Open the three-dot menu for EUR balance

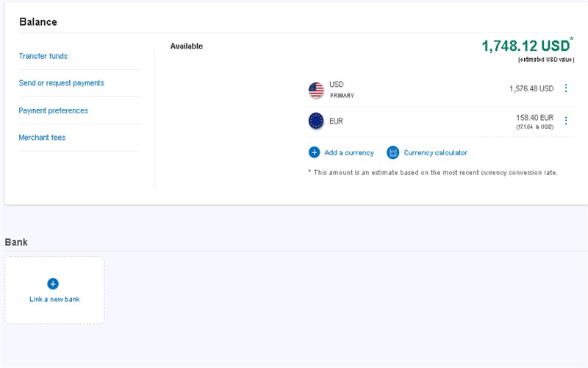(x=566, y=121)
